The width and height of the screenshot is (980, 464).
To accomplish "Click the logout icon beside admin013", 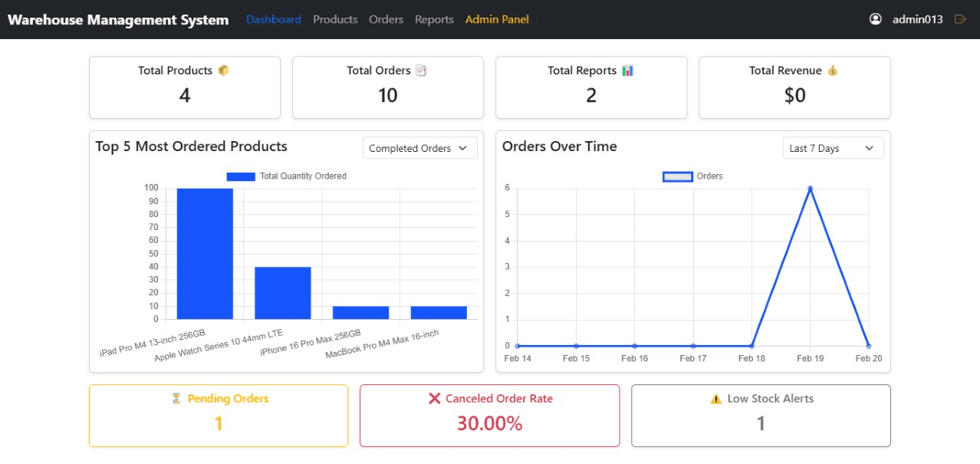I will coord(959,19).
